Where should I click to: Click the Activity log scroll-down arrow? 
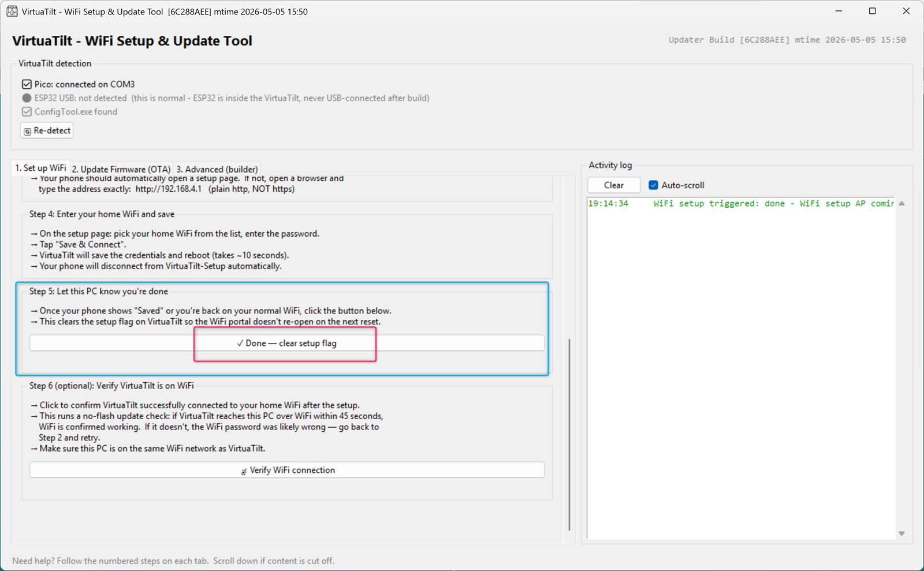901,533
